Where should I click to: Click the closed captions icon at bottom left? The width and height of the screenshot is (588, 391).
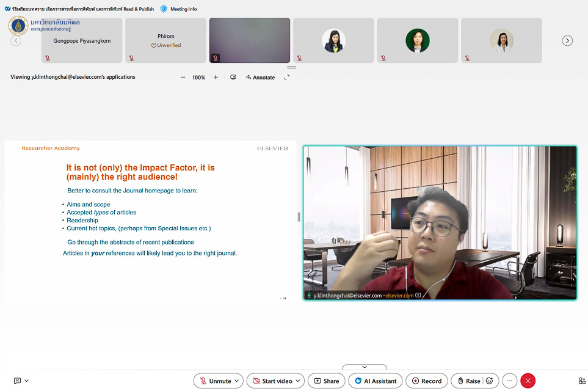pos(17,381)
